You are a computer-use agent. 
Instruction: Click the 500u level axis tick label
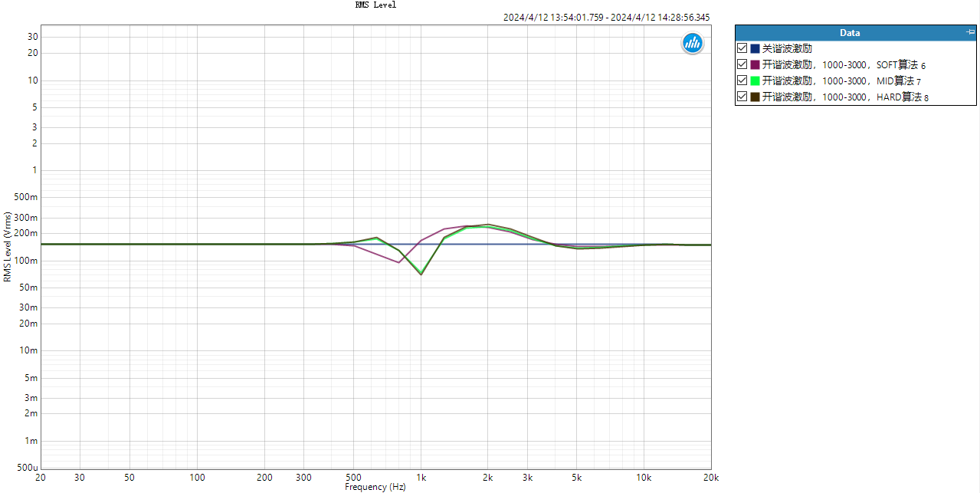(x=28, y=468)
